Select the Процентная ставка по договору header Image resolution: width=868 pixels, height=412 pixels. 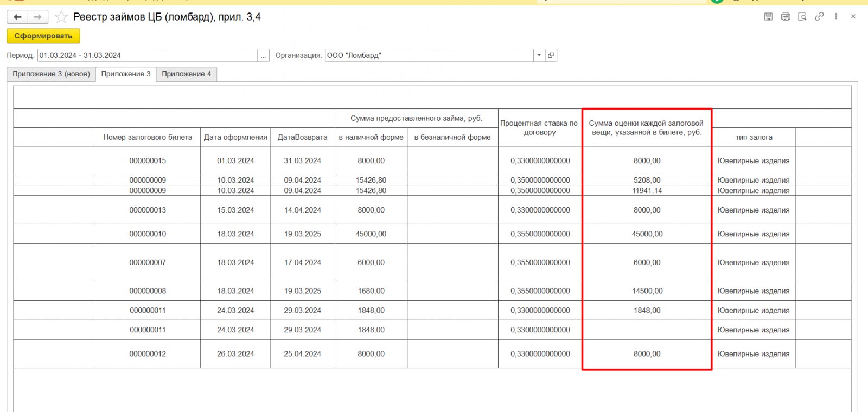pyautogui.click(x=540, y=128)
